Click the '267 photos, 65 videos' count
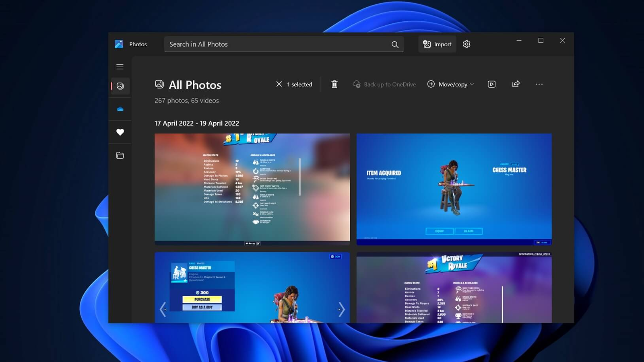Viewport: 644px width, 362px height. [x=187, y=101]
